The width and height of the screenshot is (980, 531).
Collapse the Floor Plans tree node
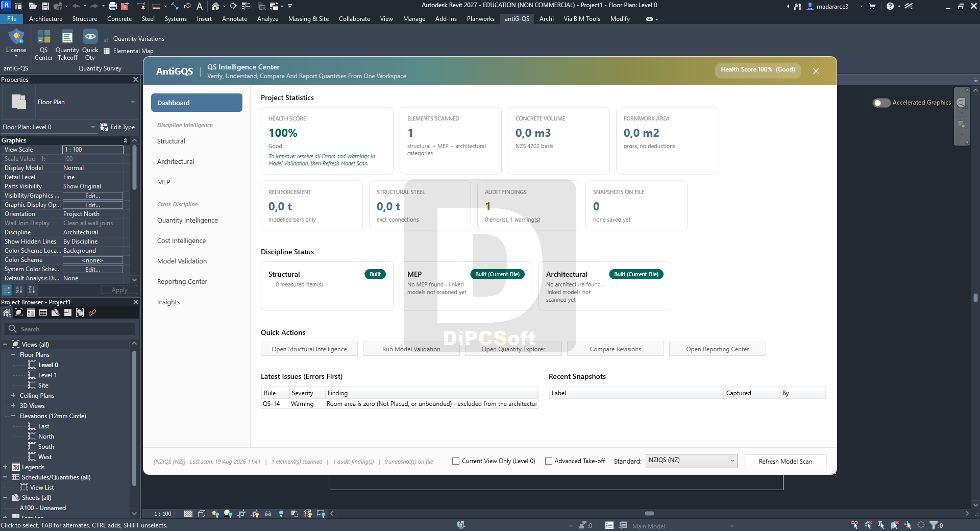[x=13, y=355]
